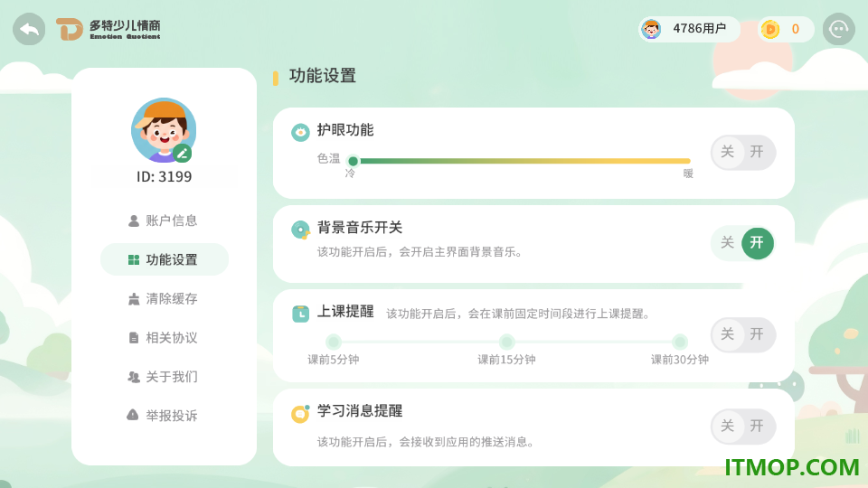Image resolution: width=868 pixels, height=488 pixels.
Task: Open the chat support icon
Action: pyautogui.click(x=839, y=29)
